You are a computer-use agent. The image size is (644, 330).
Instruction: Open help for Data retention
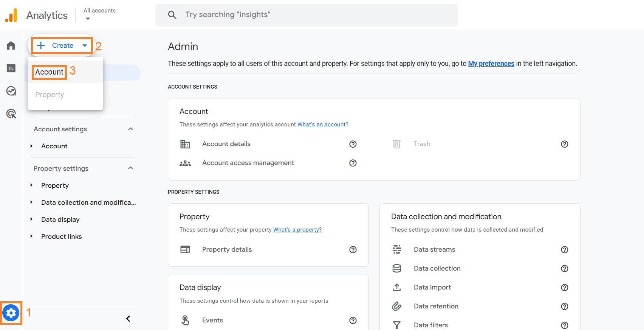(565, 307)
